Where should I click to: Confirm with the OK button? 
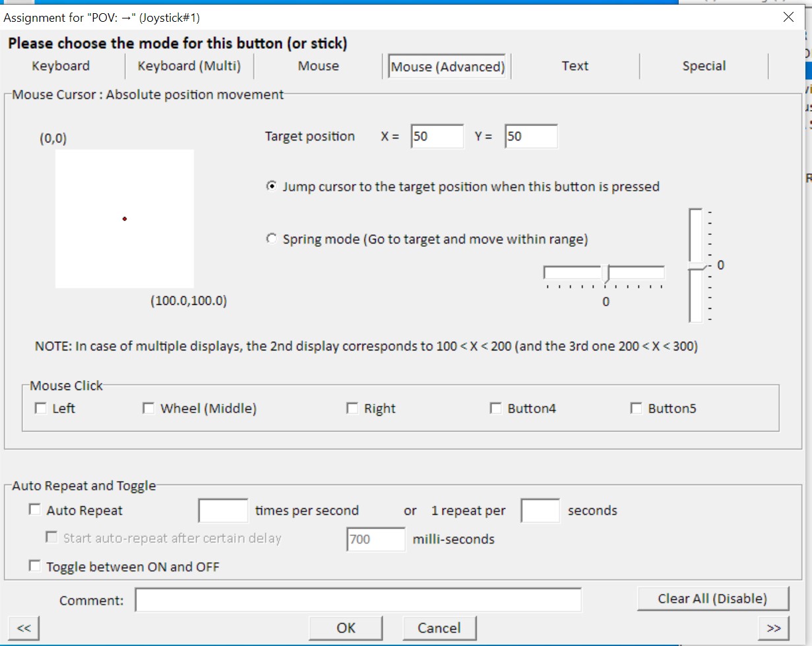click(346, 628)
